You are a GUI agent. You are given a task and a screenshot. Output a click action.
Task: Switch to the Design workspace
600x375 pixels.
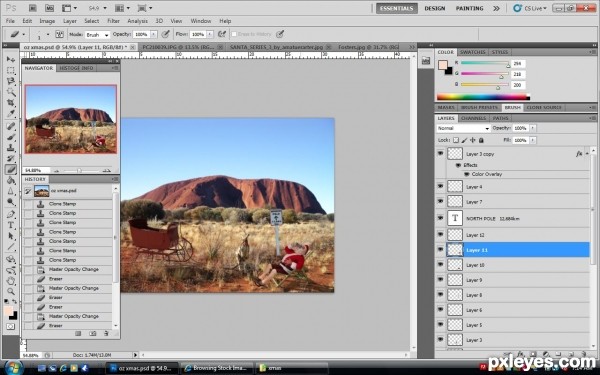435,8
